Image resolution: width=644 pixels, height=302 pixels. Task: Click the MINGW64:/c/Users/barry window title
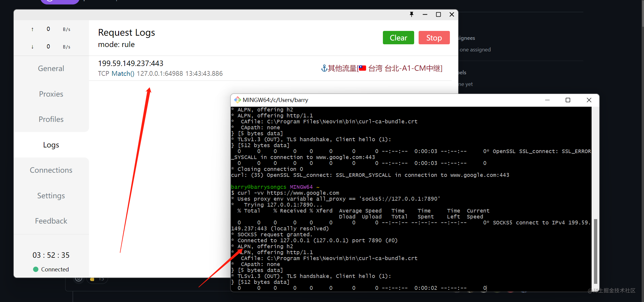tap(275, 100)
